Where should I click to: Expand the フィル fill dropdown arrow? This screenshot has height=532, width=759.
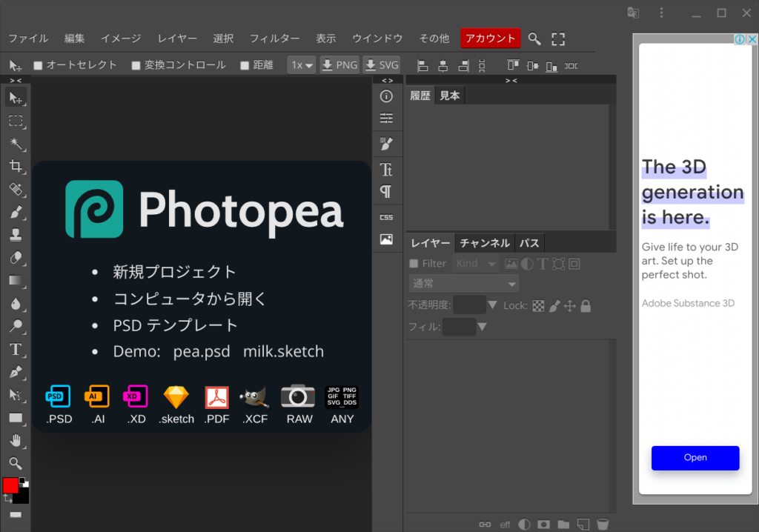482,327
